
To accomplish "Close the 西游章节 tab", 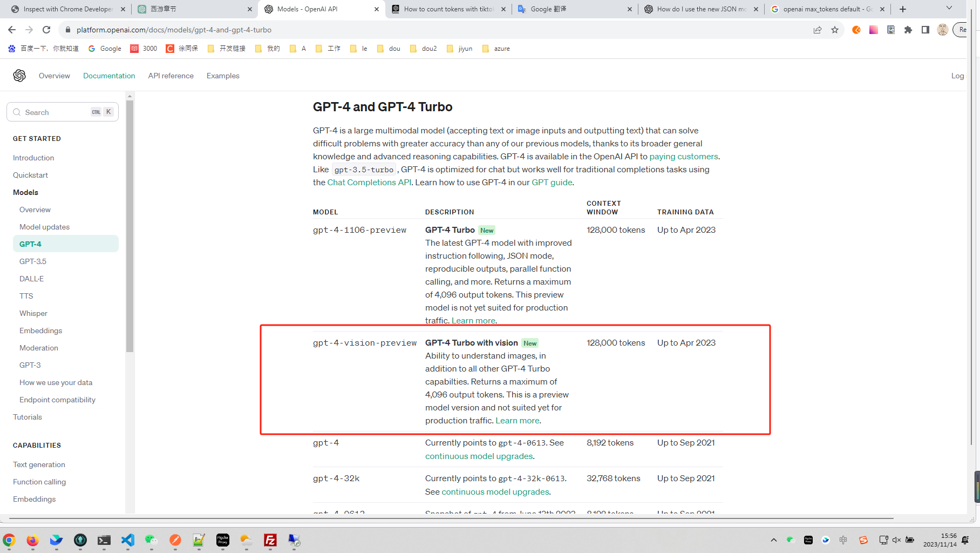I will point(250,9).
